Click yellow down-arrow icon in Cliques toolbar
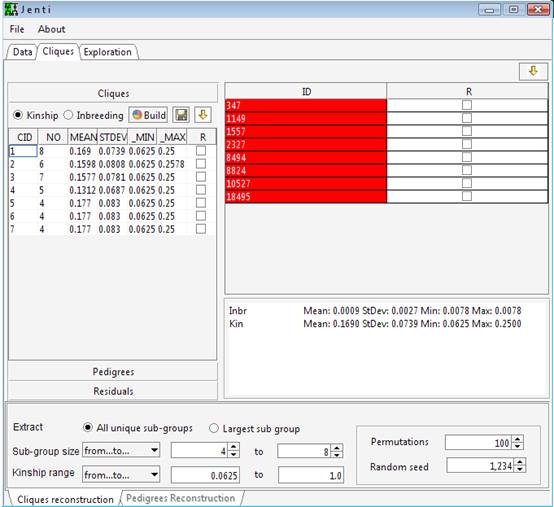554x507 pixels. point(202,115)
